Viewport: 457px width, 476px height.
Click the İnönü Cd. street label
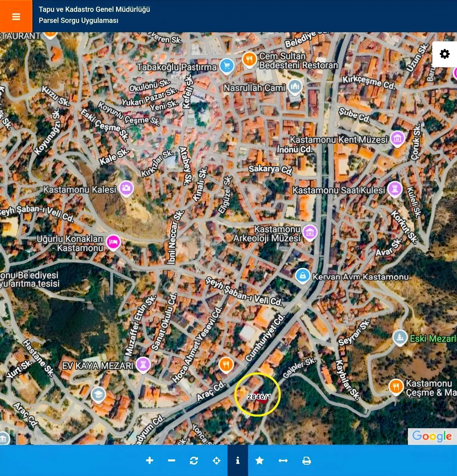(294, 149)
